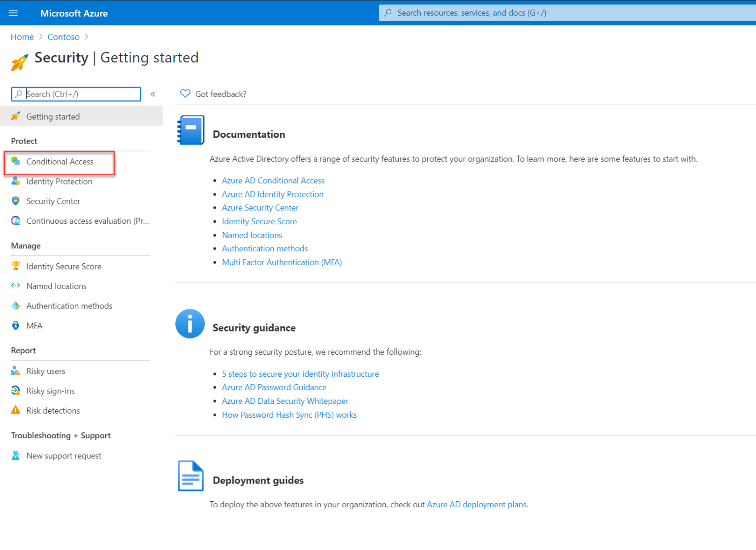
Task: Select MFA under Manage
Action: point(34,325)
